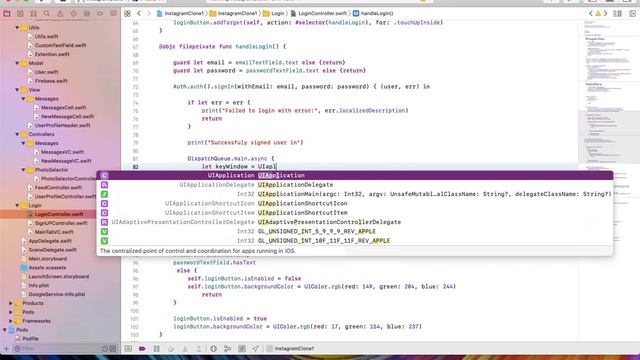This screenshot has width=640, height=360.
Task: Open FeedController.swift file
Action: 58,188
